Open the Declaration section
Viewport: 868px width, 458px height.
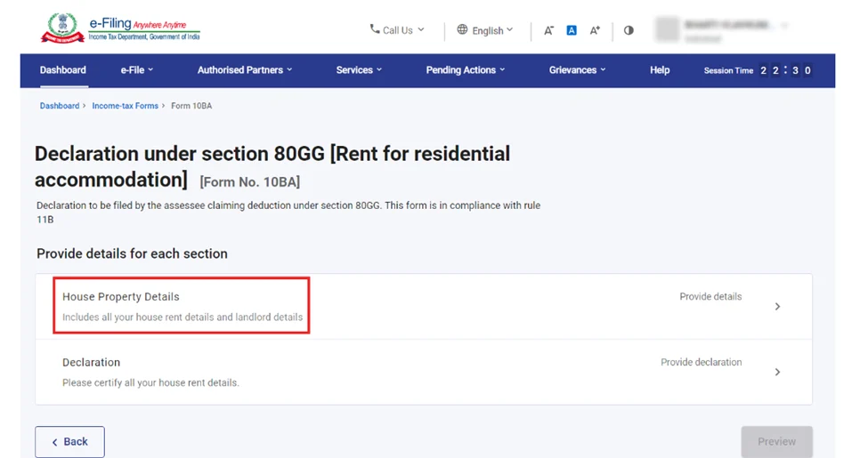point(424,372)
